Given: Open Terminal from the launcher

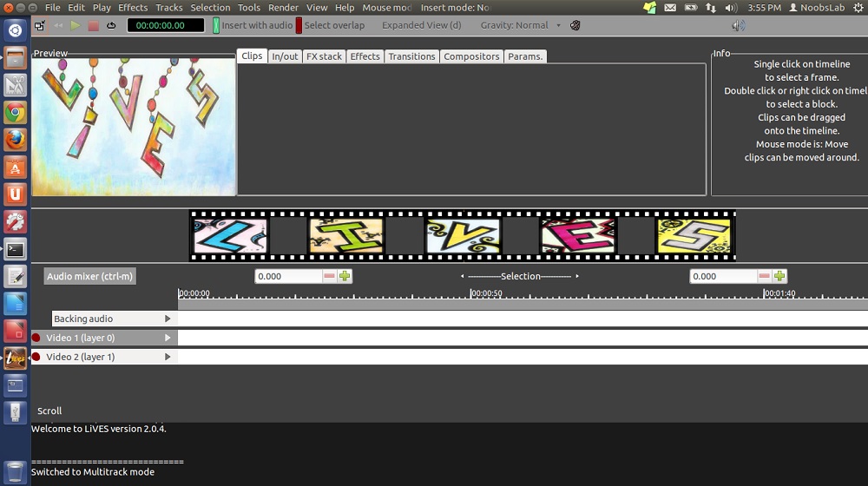Looking at the screenshot, I should click(x=15, y=249).
